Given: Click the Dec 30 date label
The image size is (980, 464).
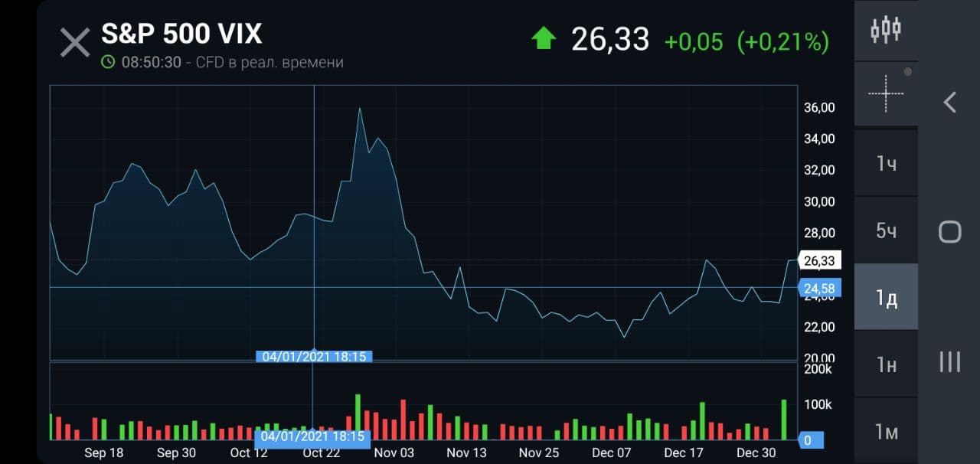Looking at the screenshot, I should [x=756, y=453].
